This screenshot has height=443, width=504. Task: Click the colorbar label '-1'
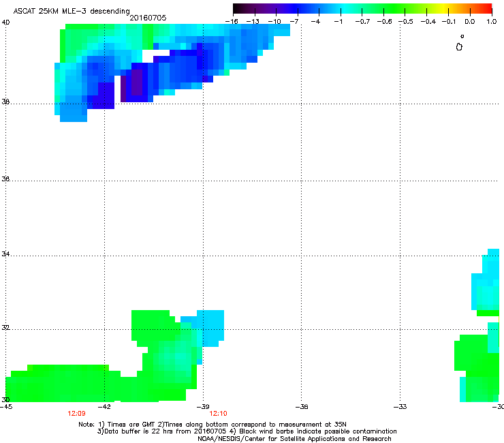pos(338,22)
